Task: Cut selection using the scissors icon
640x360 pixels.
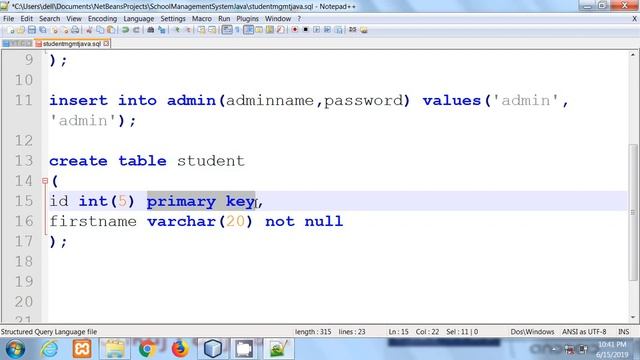Action: pos(89,30)
